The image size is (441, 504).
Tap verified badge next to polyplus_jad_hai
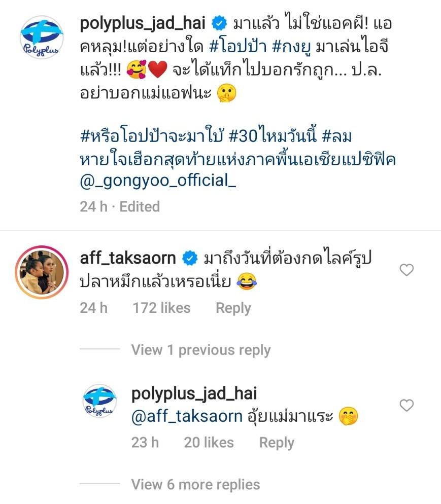[x=219, y=24]
